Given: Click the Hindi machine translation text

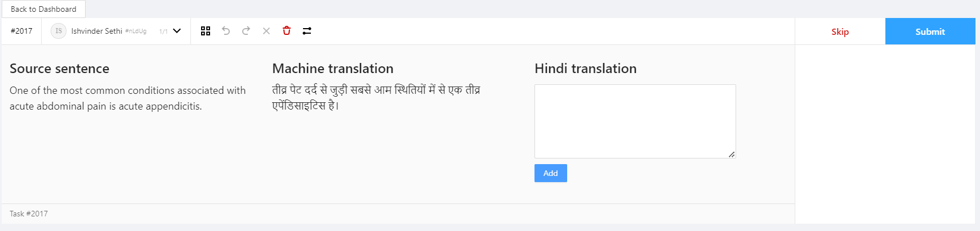Looking at the screenshot, I should [x=376, y=98].
